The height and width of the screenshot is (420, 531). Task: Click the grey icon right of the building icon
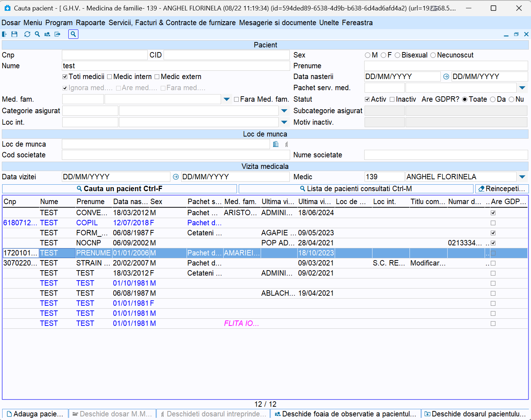pyautogui.click(x=287, y=144)
